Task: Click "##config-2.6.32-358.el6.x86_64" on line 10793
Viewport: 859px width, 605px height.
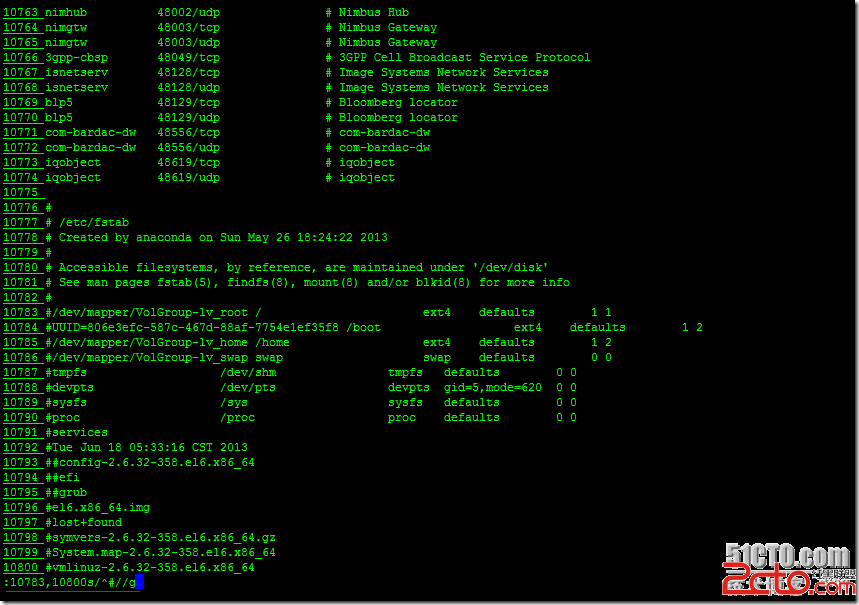Action: [x=150, y=463]
